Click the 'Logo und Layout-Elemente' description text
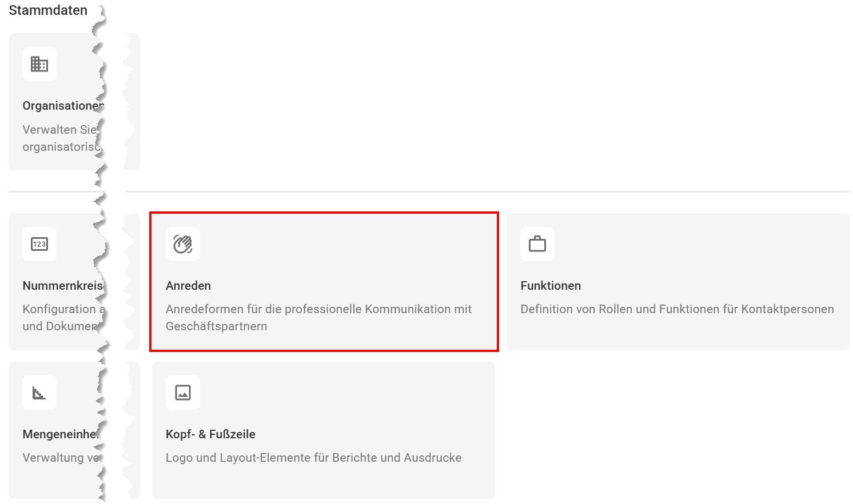 (313, 458)
